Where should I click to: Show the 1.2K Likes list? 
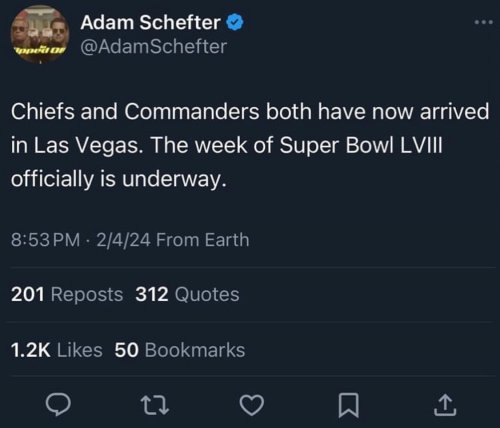tap(57, 350)
